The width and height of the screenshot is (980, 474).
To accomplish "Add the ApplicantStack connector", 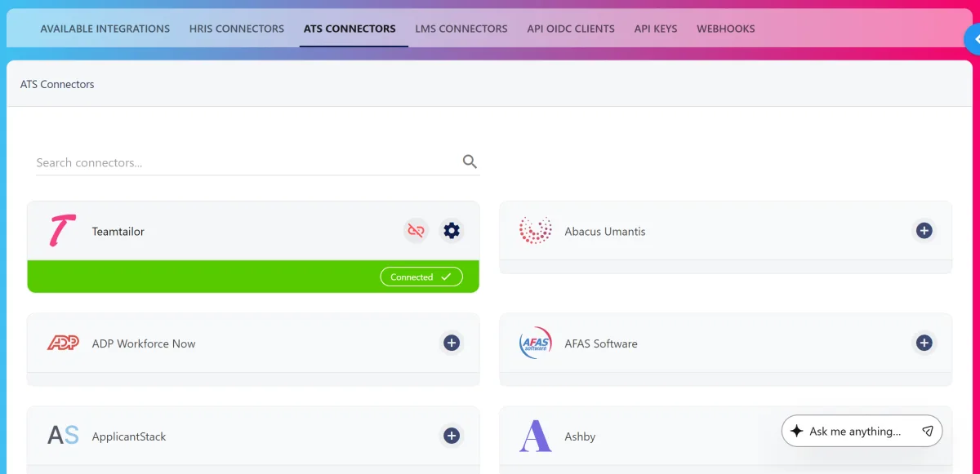I will tap(452, 436).
